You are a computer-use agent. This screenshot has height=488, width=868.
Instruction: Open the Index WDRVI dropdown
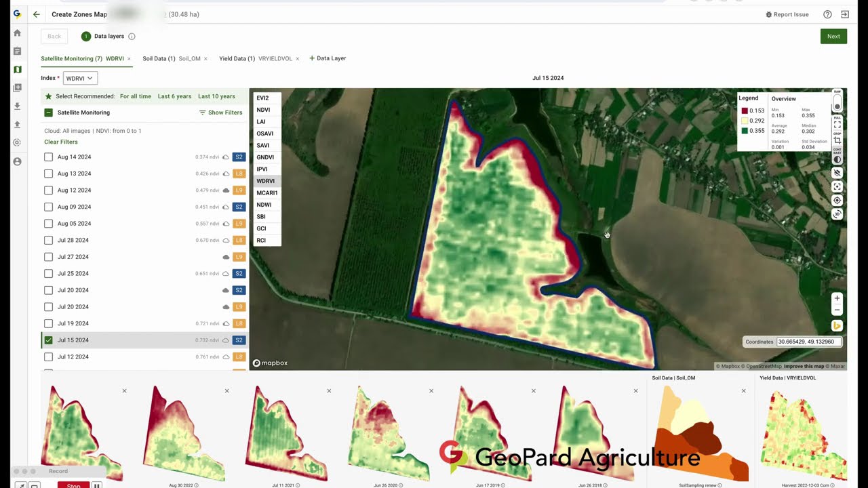click(80, 78)
